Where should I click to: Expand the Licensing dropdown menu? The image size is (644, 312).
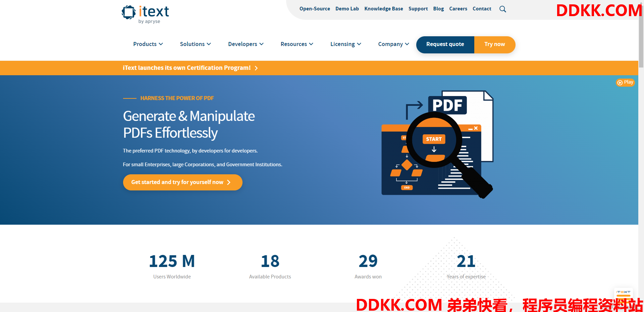(x=345, y=44)
